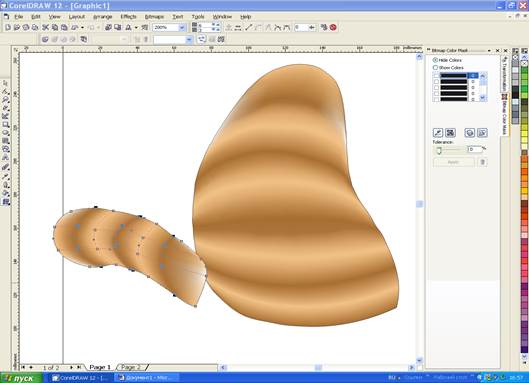Click the trash Remove Mask icon

482,162
